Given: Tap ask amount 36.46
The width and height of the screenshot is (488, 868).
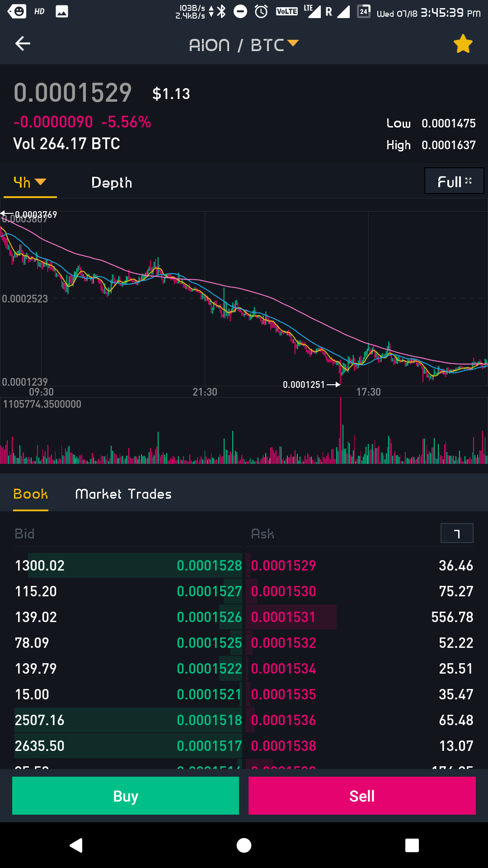Looking at the screenshot, I should pos(456,566).
